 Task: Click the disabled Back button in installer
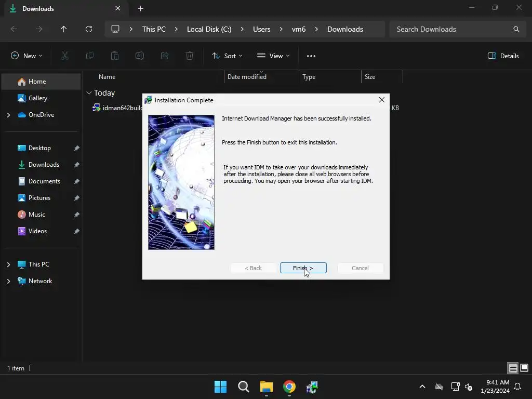[x=253, y=268]
